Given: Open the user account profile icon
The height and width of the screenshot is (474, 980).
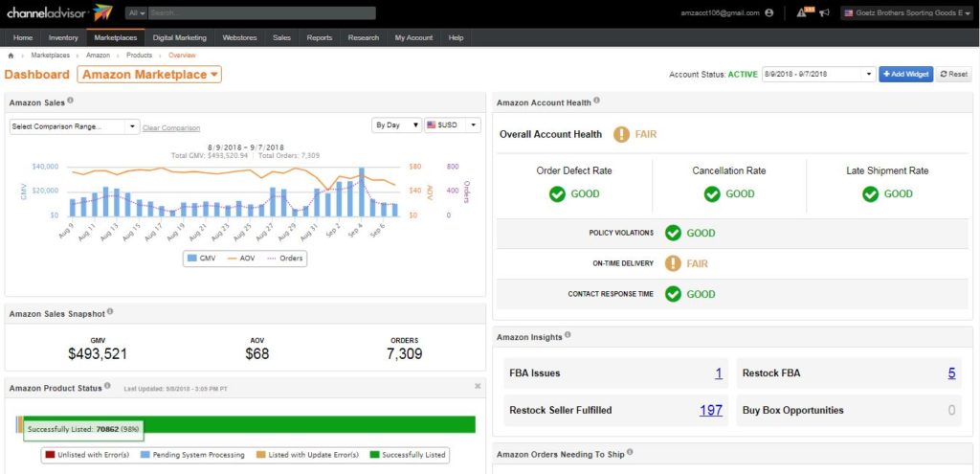Looking at the screenshot, I should (769, 13).
